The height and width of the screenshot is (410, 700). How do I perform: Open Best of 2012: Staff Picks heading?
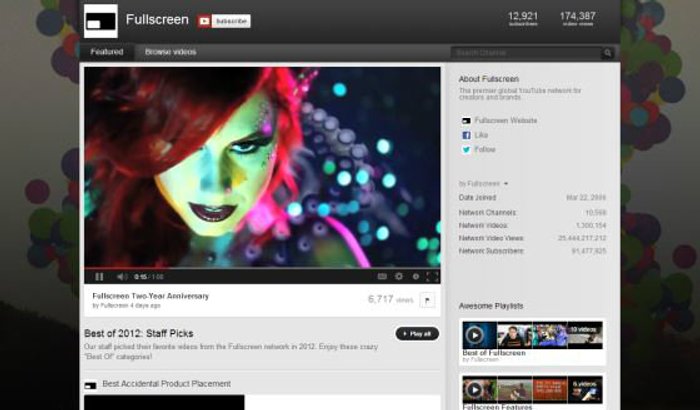139,334
